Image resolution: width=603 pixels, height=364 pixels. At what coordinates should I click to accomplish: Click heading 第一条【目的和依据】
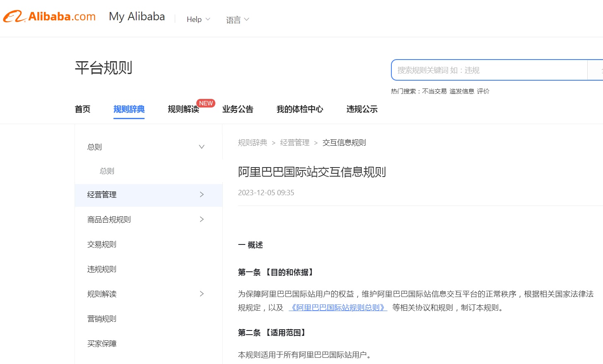[x=277, y=272]
